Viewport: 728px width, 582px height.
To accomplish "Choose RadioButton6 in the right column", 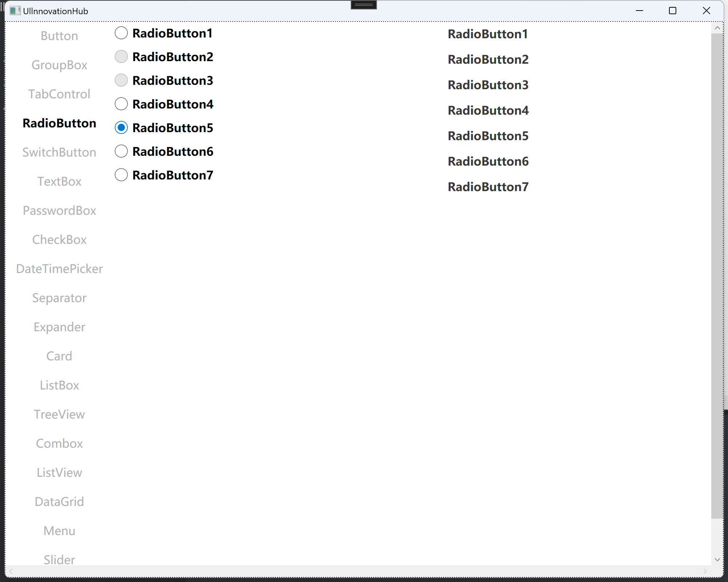I will [488, 162].
